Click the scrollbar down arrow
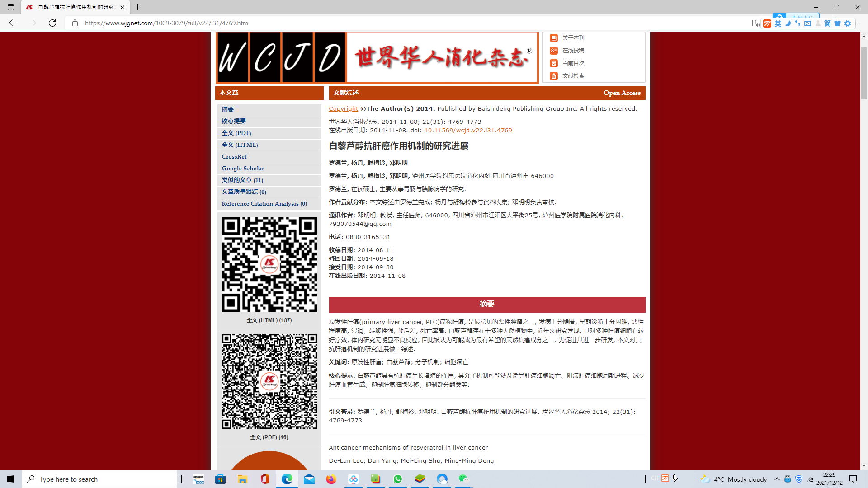 (864, 466)
